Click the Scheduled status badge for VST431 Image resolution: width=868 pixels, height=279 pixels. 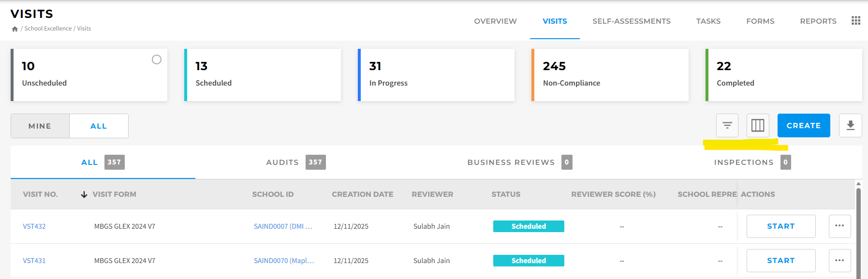pos(529,261)
